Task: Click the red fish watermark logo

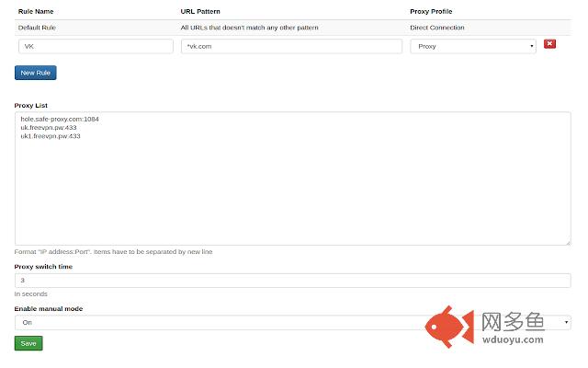Action: (x=449, y=327)
